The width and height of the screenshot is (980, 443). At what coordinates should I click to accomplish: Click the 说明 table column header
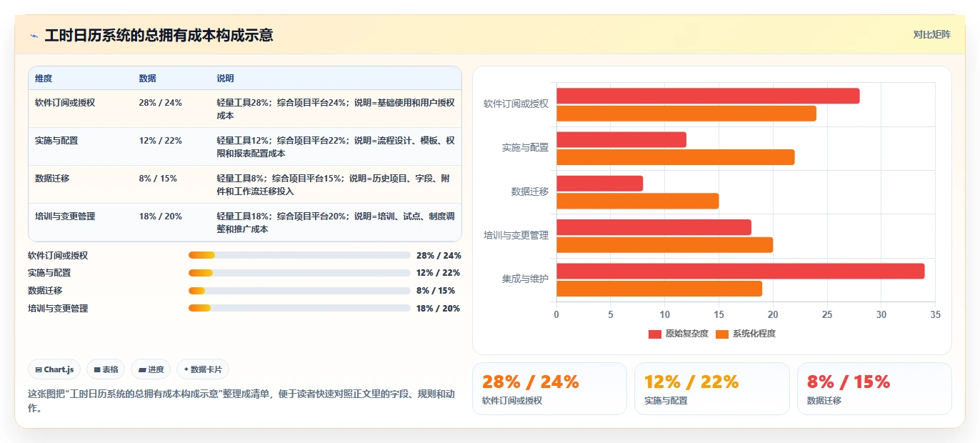click(x=226, y=79)
